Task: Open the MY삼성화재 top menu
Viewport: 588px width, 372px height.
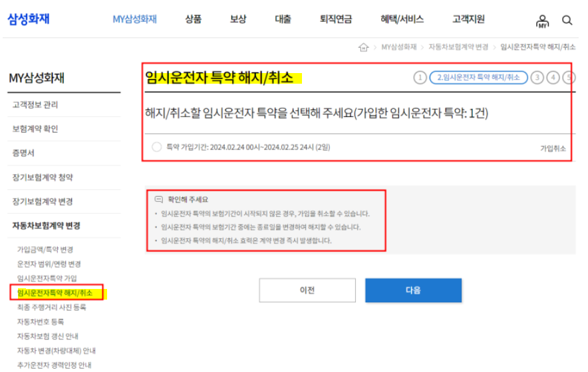Action: pos(134,19)
